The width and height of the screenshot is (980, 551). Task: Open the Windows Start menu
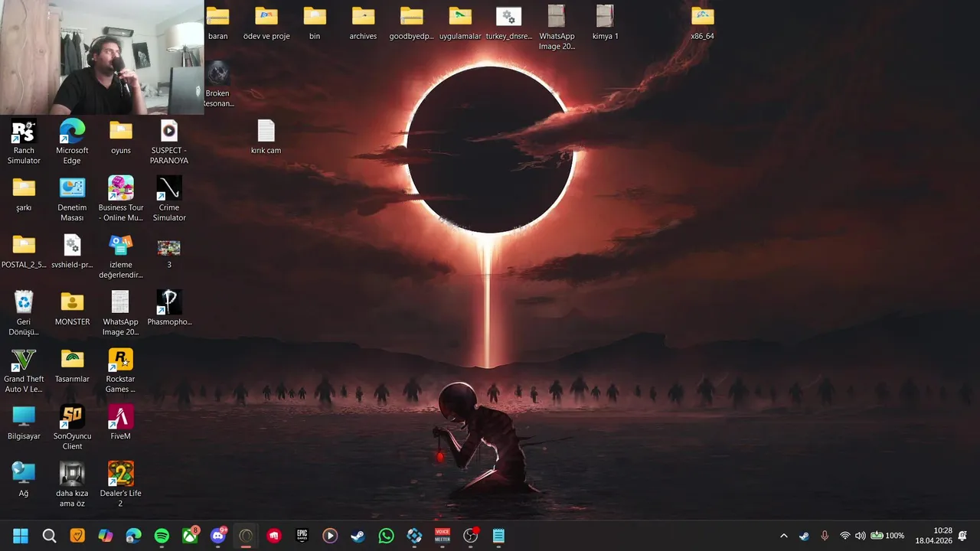tap(21, 536)
